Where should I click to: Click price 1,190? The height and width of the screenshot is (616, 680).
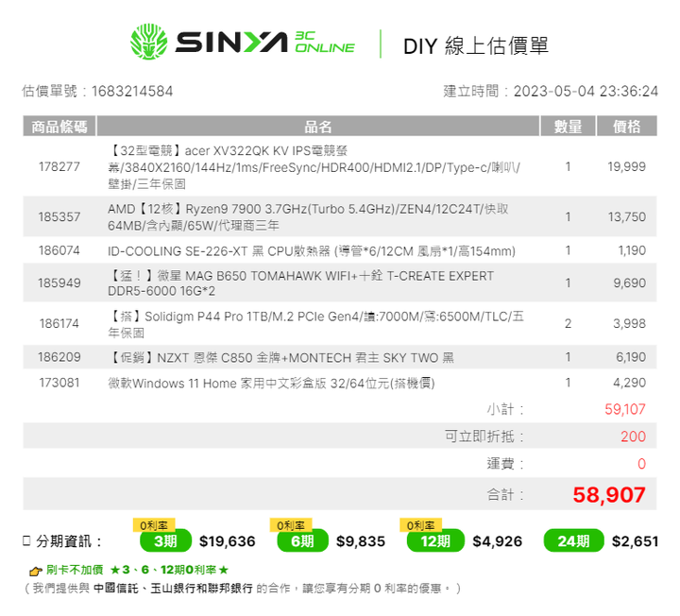coord(632,250)
